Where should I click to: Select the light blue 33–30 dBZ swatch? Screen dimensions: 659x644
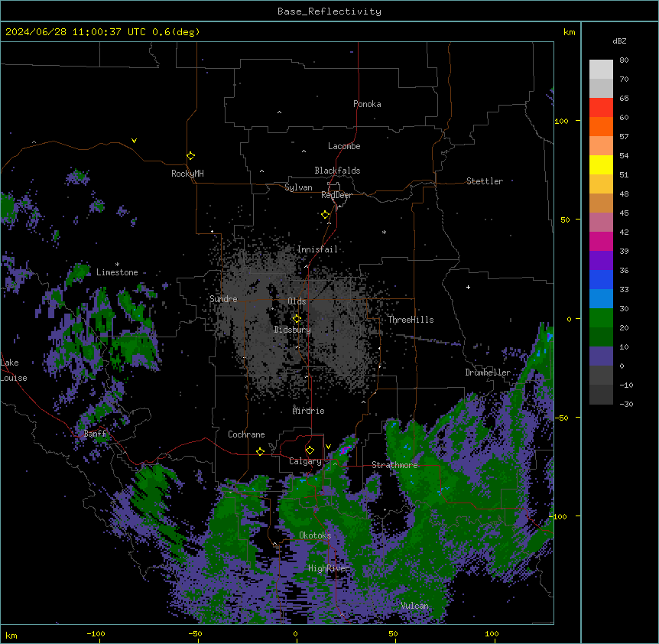pos(601,299)
